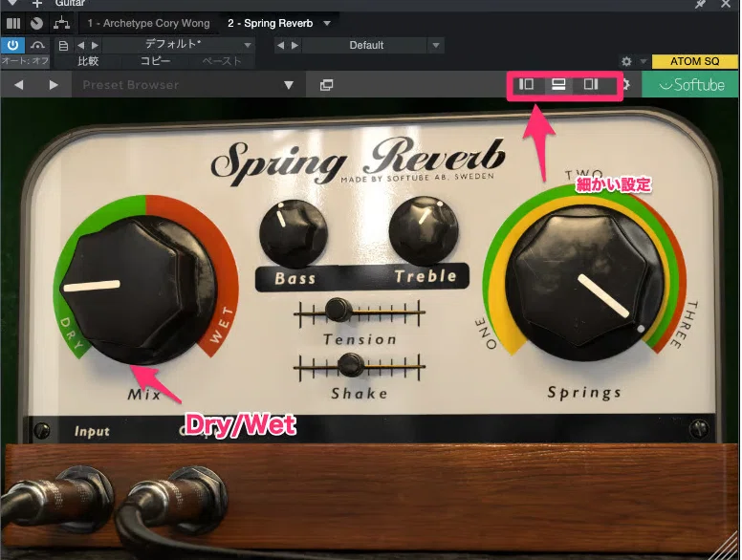Open the Preset Browser dropdown triangle
Image resolution: width=742 pixels, height=560 pixels.
point(289,86)
